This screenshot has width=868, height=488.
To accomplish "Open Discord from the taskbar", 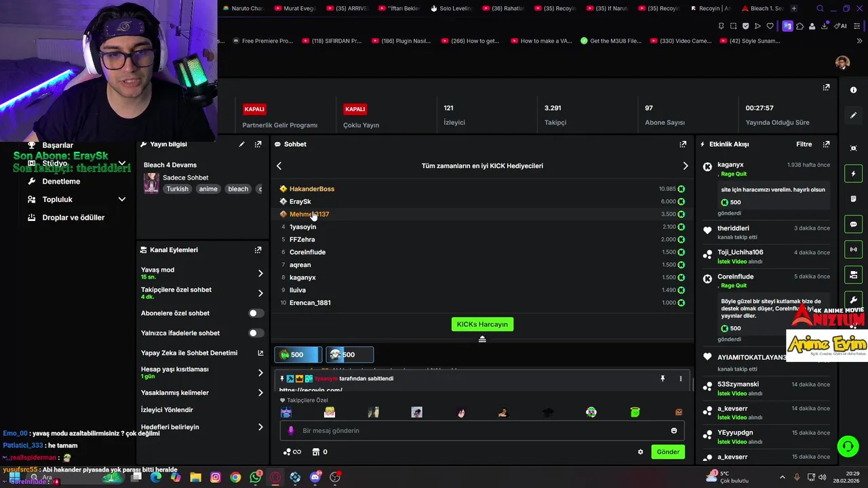I will pyautogui.click(x=315, y=477).
